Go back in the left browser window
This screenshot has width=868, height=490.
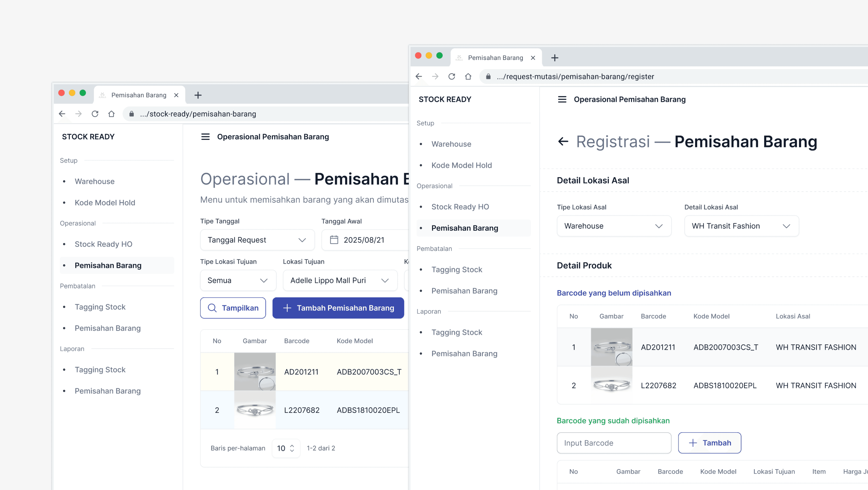[x=62, y=114]
